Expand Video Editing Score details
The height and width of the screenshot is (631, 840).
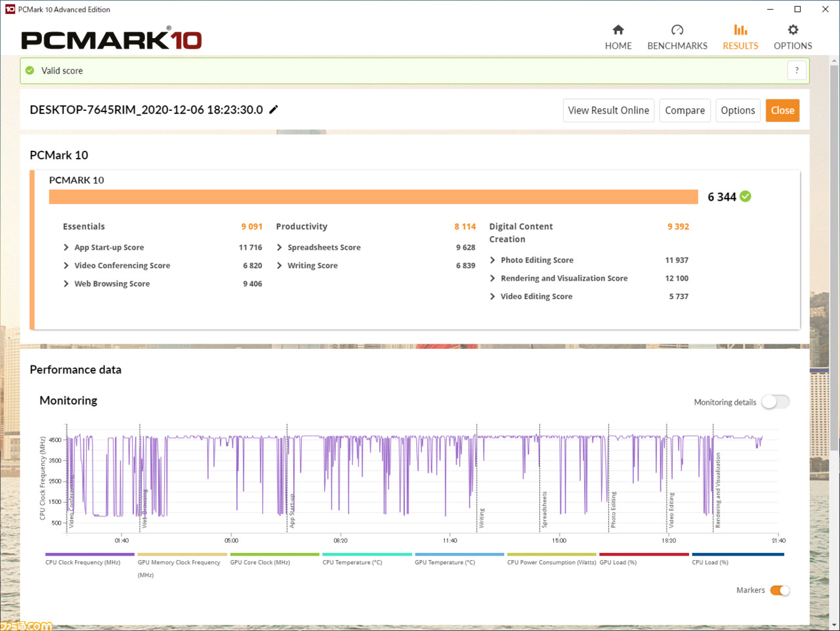click(493, 296)
